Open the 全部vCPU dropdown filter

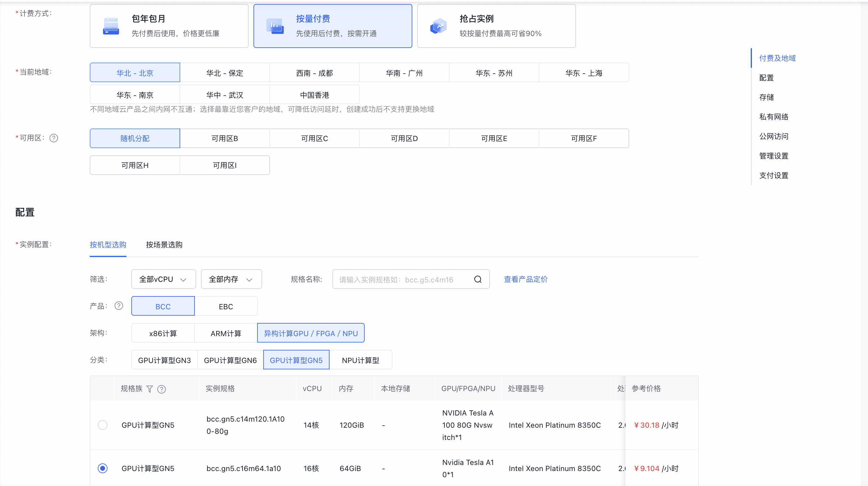pyautogui.click(x=163, y=279)
